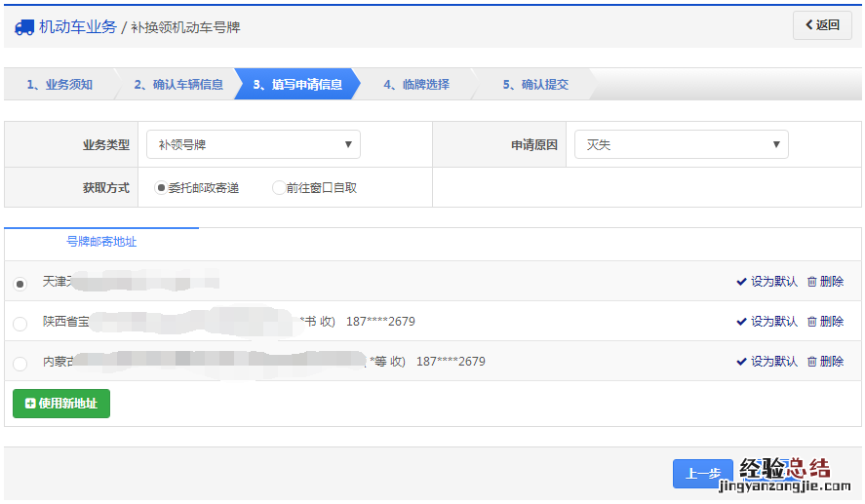Click the checkmark icon in the 陕西省 address row
Image resolution: width=865 pixels, height=504 pixels.
coord(741,322)
